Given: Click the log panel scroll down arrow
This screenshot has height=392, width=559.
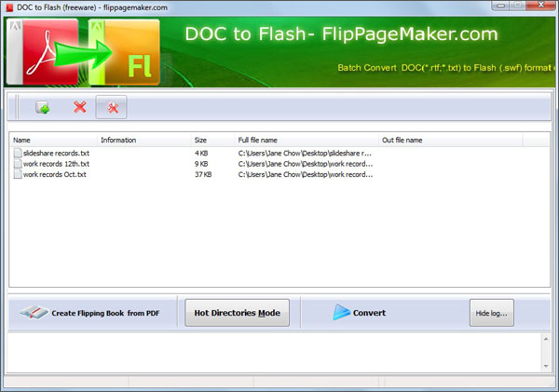Looking at the screenshot, I should (x=546, y=366).
